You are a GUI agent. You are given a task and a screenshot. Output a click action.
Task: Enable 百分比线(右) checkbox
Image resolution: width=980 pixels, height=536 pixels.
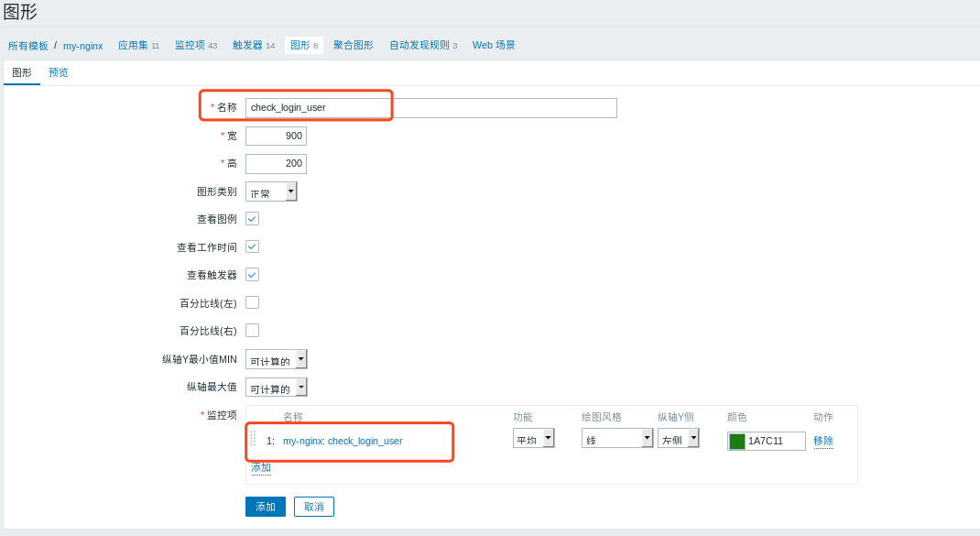tap(251, 330)
